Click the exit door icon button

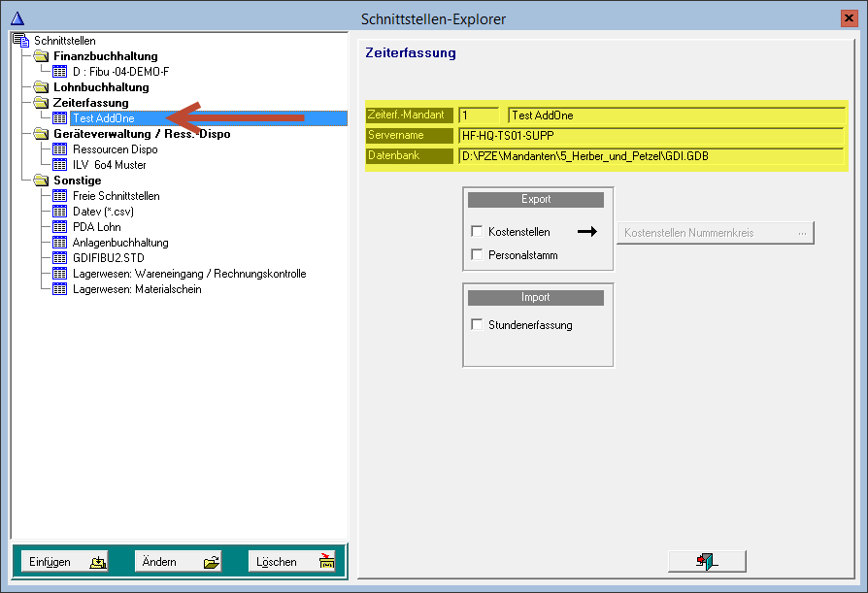(707, 560)
